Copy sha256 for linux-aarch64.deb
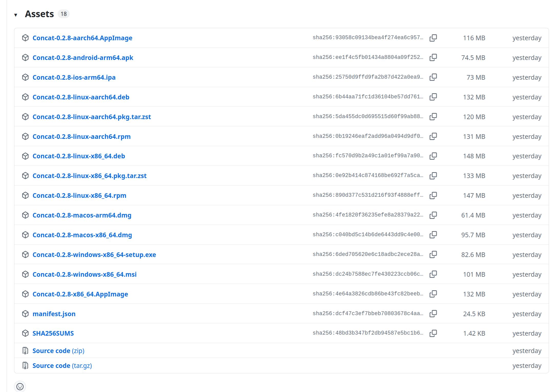Image resolution: width=556 pixels, height=392 pixels. pos(433,97)
